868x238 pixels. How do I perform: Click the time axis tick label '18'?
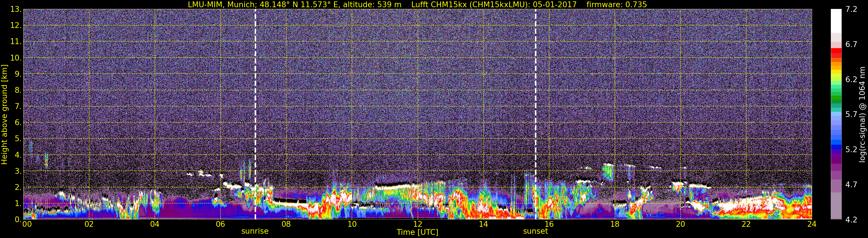614,224
